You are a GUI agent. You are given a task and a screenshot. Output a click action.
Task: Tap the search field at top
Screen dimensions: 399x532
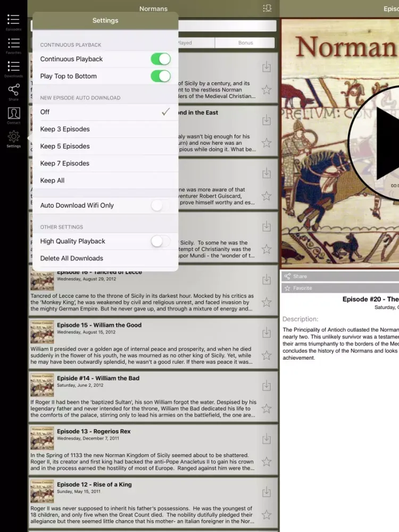pos(227,26)
